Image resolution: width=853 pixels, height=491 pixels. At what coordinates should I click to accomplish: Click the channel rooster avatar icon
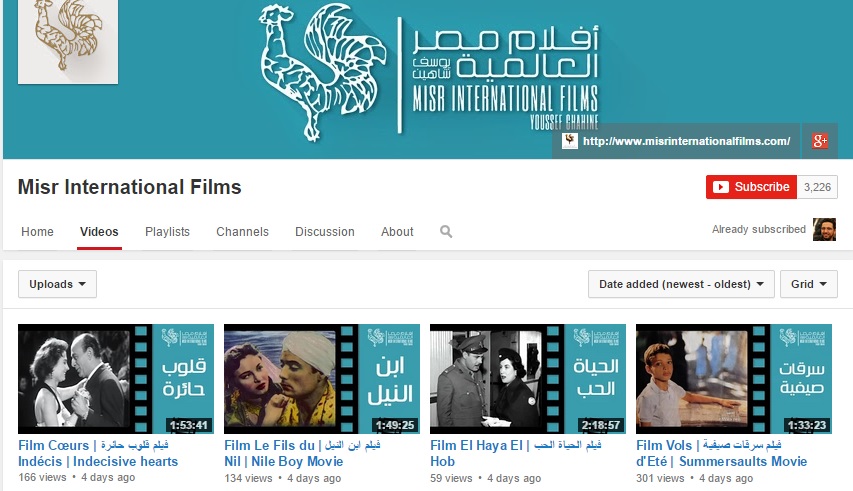tap(68, 42)
